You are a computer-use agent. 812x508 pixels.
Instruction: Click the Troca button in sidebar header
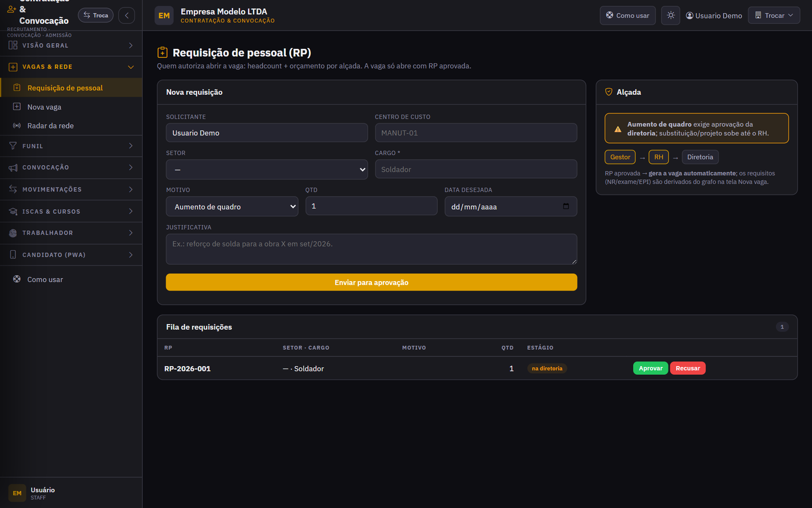tap(96, 15)
